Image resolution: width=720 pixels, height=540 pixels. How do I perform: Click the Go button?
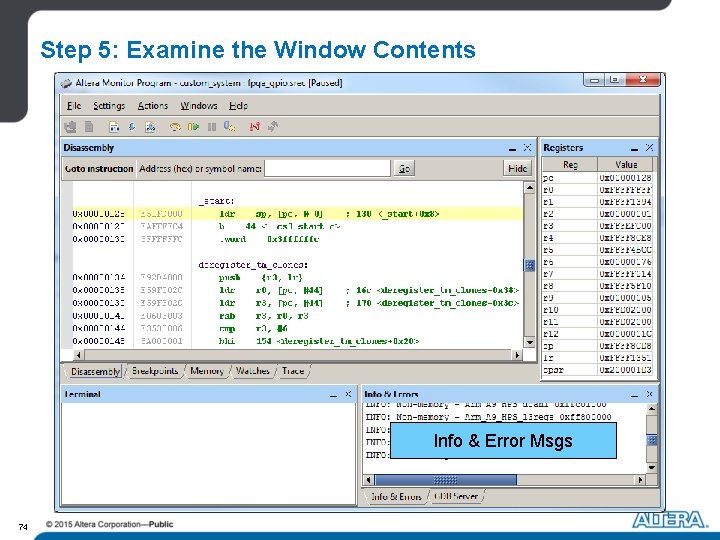404,169
